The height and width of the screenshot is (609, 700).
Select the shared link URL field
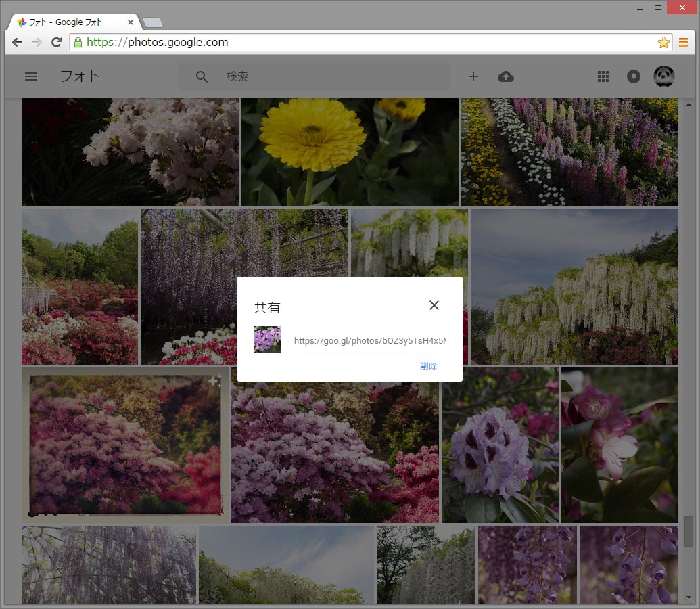point(370,341)
